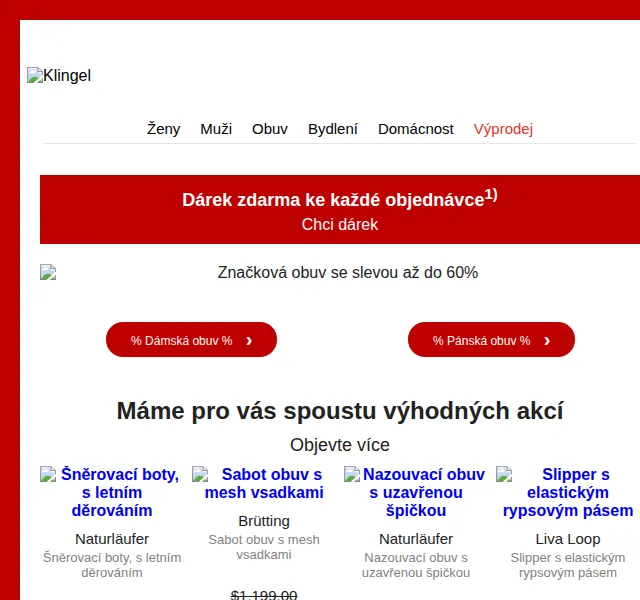640x600 pixels.
Task: Click the gray Slipper s elastickým rypsovým pásem description
Action: (568, 565)
